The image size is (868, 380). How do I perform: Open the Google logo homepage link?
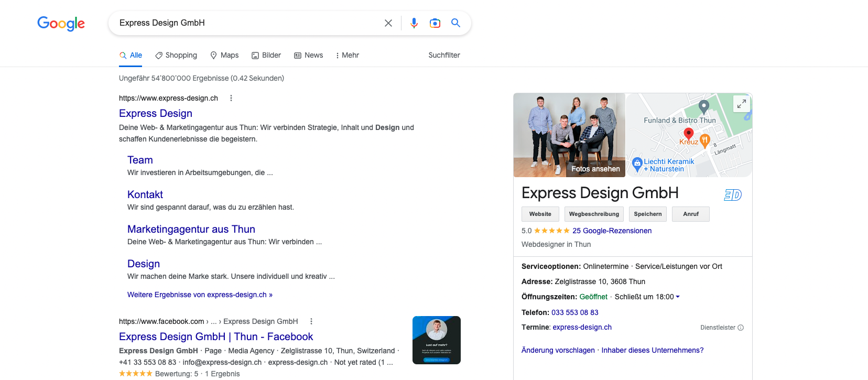61,24
